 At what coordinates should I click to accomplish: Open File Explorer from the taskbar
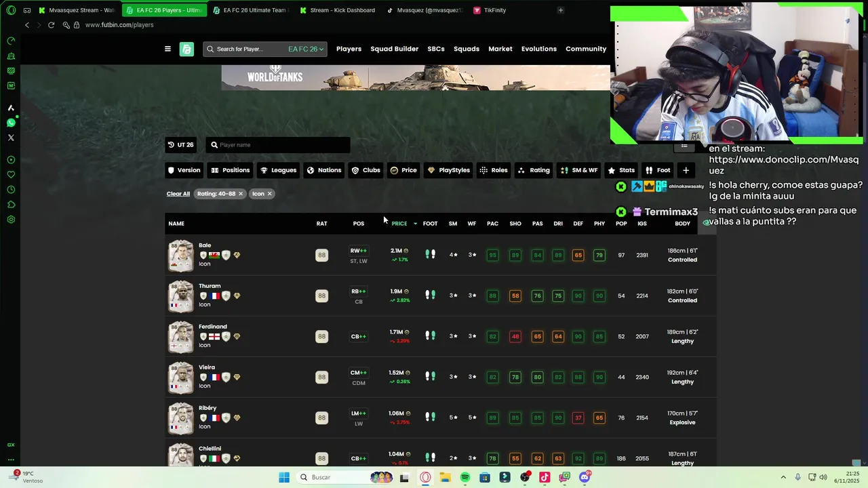pos(445,477)
